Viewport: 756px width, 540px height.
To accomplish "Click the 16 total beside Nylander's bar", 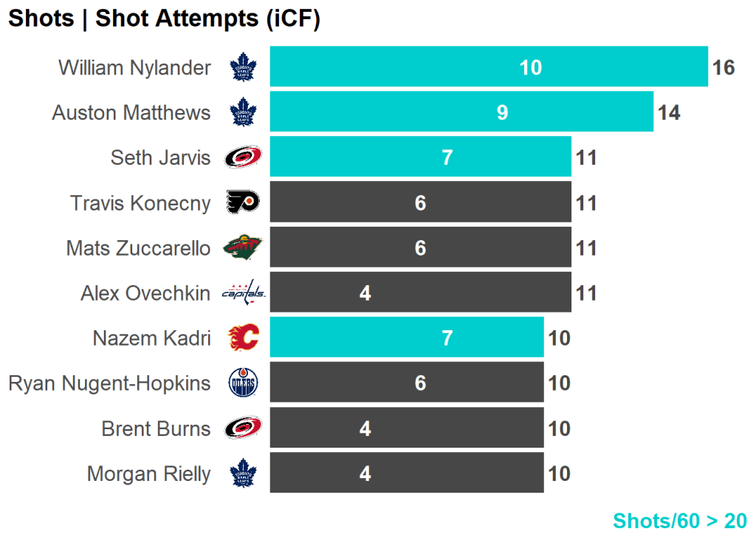I will click(x=724, y=68).
